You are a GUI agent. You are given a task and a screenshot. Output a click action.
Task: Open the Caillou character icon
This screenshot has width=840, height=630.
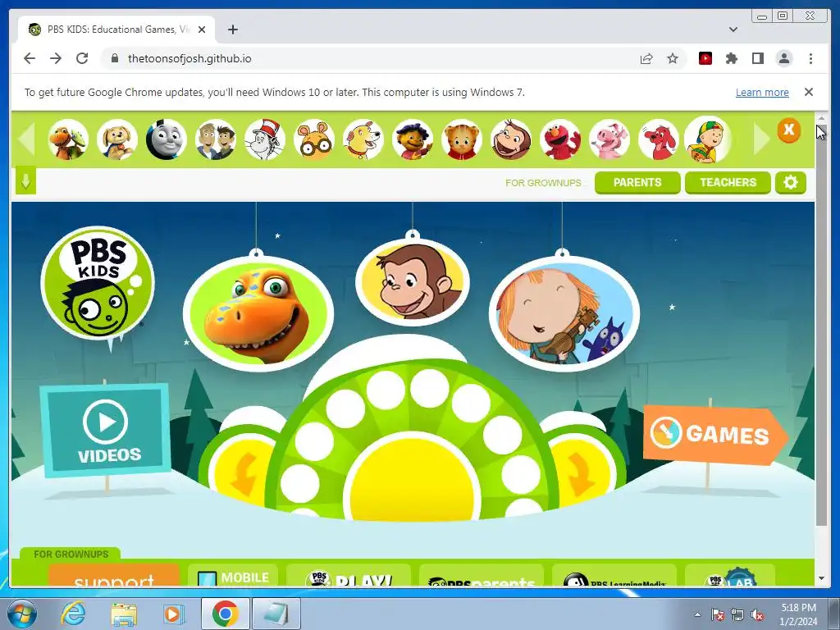pos(708,139)
